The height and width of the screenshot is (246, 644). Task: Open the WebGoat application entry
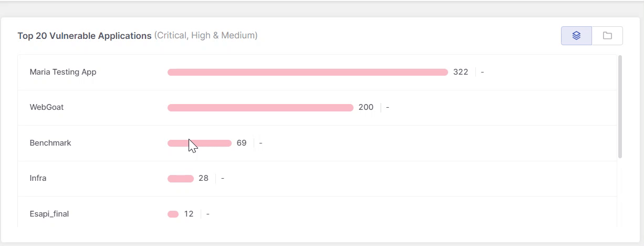coord(47,107)
